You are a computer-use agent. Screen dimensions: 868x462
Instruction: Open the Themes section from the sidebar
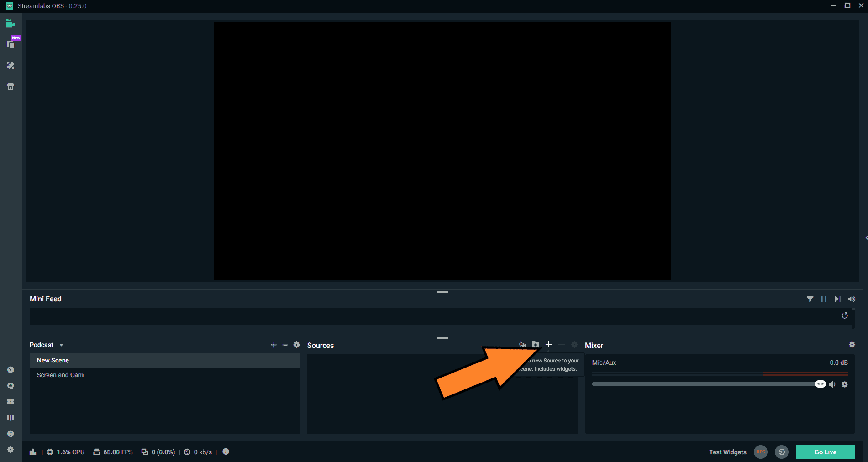click(x=11, y=65)
